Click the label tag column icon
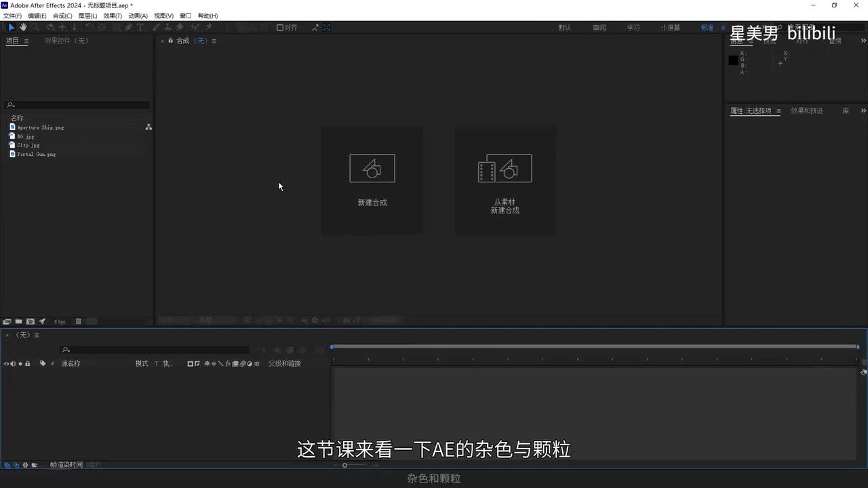 coord(43,363)
